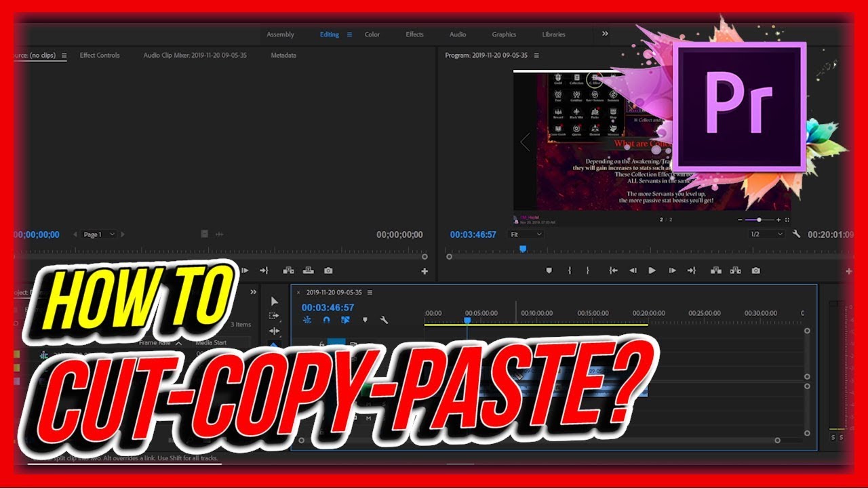The width and height of the screenshot is (868, 488).
Task: Open the Page 1 dropdown in Source monitor
Action: 99,234
